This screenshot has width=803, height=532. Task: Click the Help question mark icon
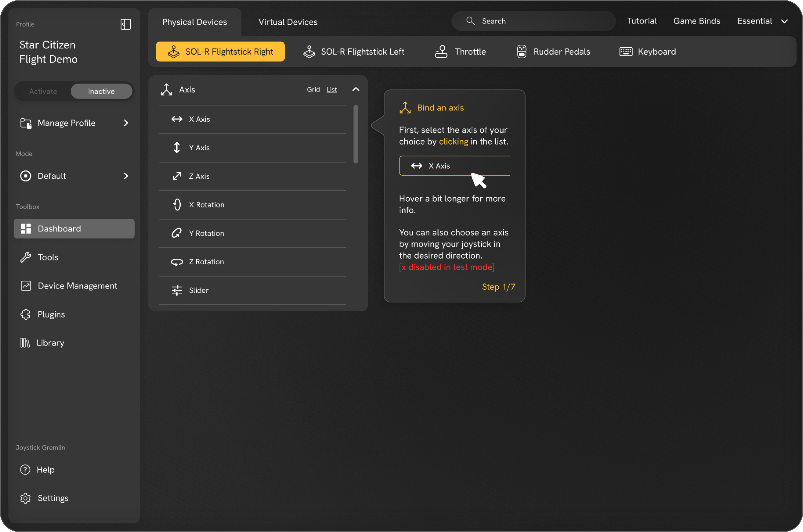(x=25, y=470)
